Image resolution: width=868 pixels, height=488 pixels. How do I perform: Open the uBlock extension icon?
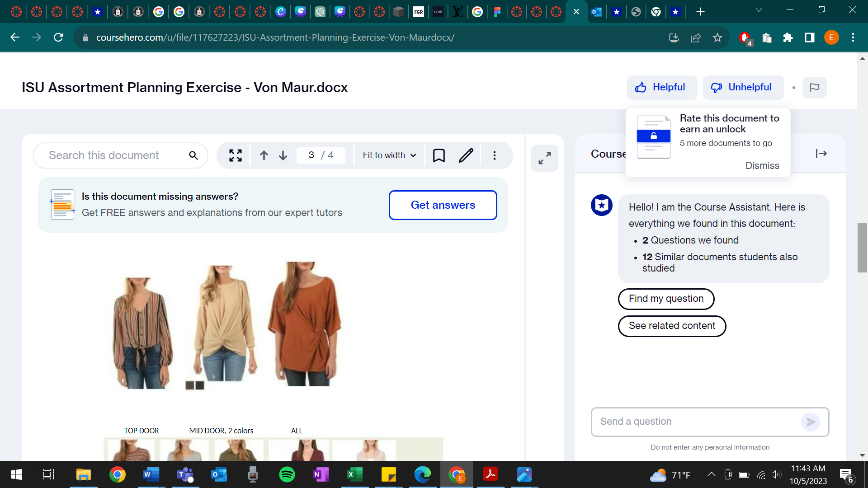click(745, 38)
